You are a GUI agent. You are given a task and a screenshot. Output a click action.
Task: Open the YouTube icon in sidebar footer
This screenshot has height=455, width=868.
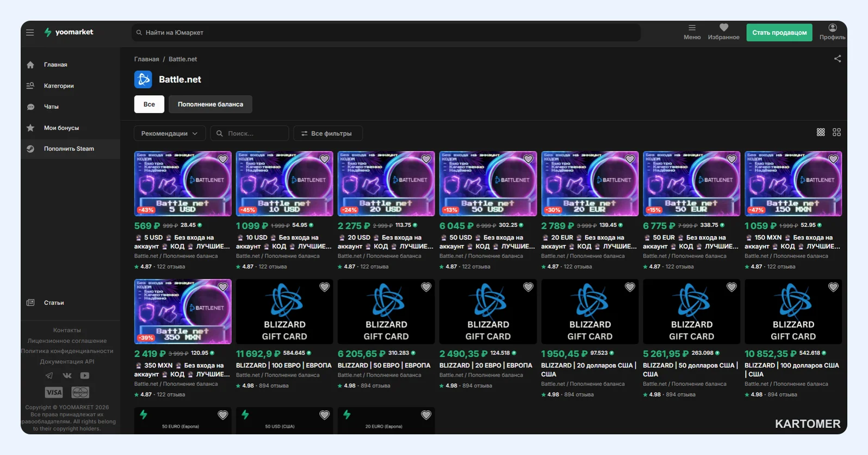[x=85, y=376]
